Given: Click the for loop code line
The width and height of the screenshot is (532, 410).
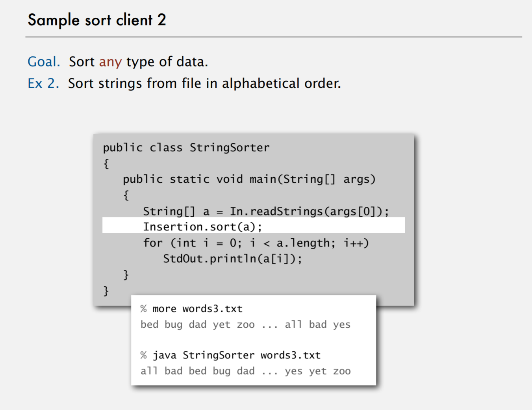Looking at the screenshot, I should (256, 243).
